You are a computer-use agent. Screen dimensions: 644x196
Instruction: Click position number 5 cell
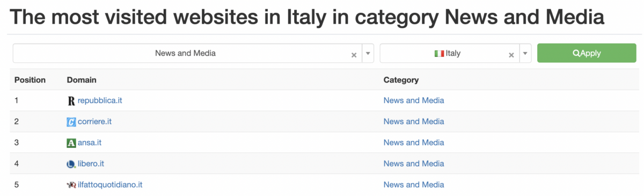coord(17,184)
